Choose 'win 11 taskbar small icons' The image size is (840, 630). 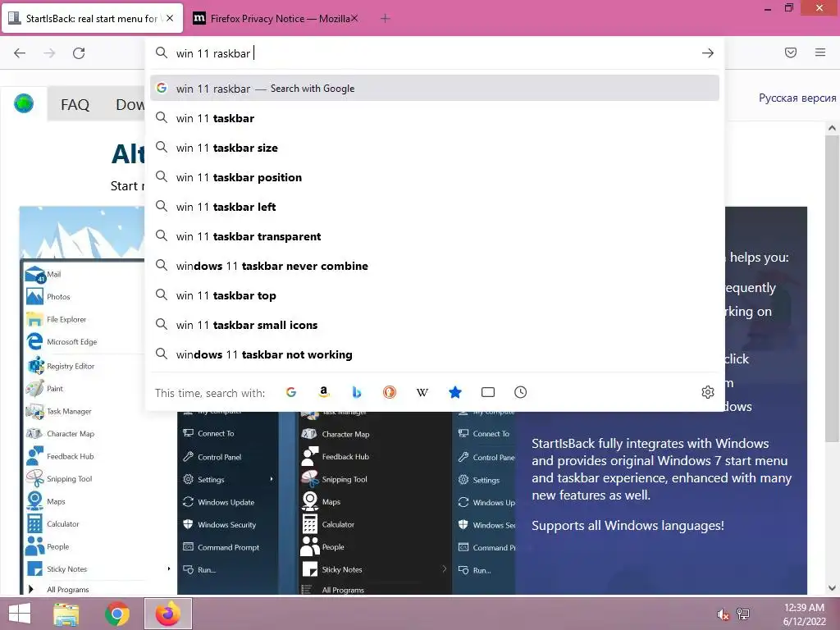435,325
